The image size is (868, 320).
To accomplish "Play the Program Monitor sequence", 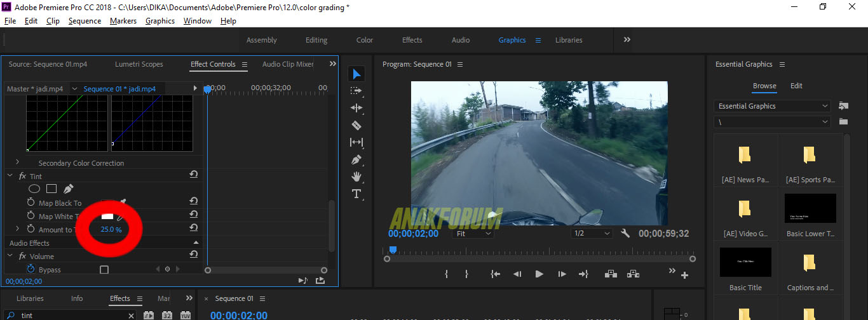I will tap(539, 274).
